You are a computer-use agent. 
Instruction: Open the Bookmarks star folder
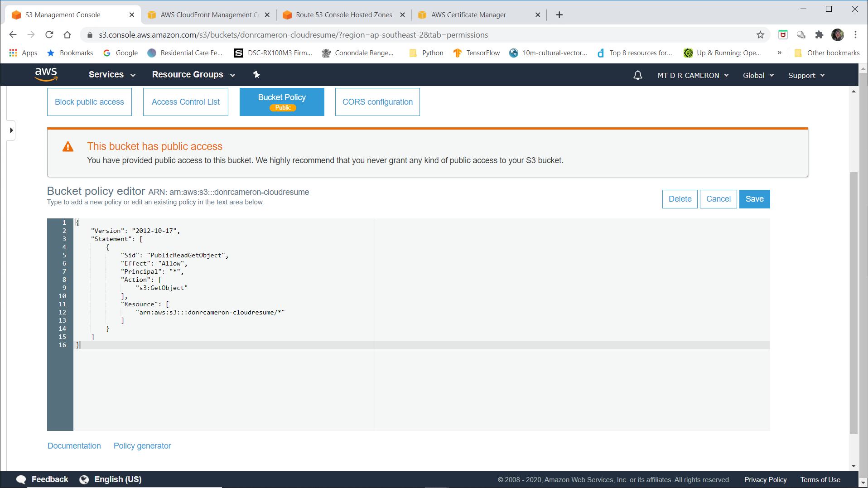point(70,53)
